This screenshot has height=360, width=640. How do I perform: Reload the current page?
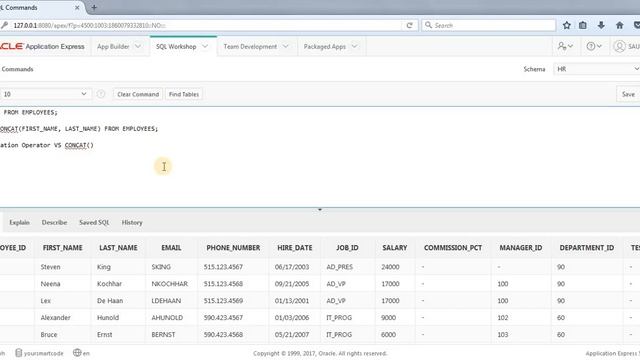[409, 25]
